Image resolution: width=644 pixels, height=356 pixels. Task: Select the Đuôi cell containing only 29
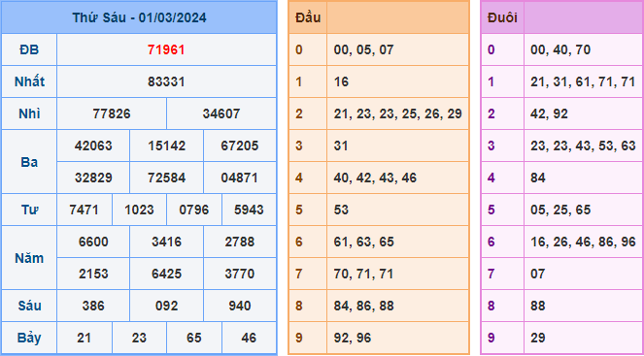tap(584, 338)
